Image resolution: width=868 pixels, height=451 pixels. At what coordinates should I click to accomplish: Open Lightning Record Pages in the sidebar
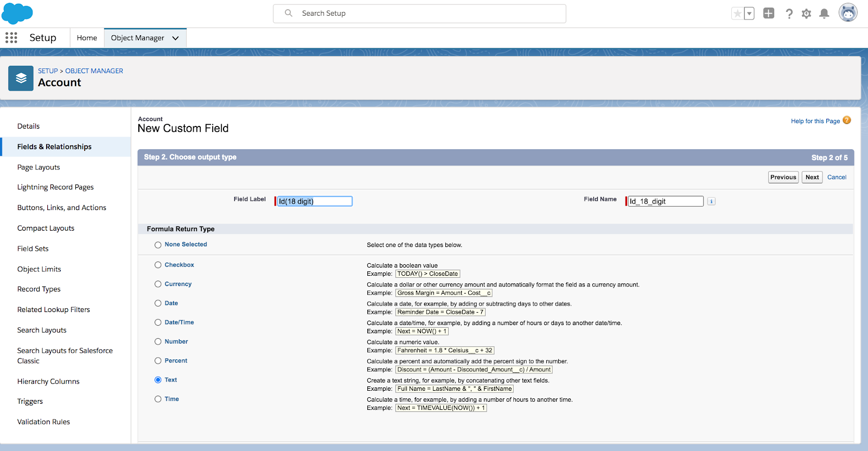(55, 187)
